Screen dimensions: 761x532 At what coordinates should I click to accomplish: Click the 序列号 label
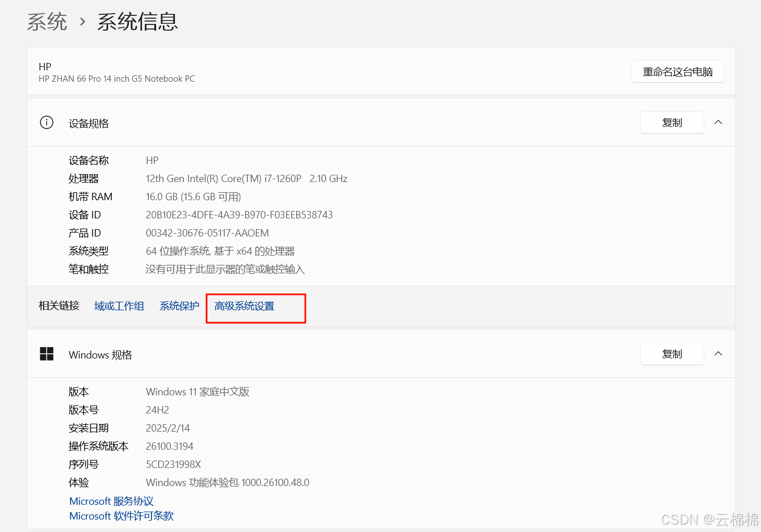[83, 465]
